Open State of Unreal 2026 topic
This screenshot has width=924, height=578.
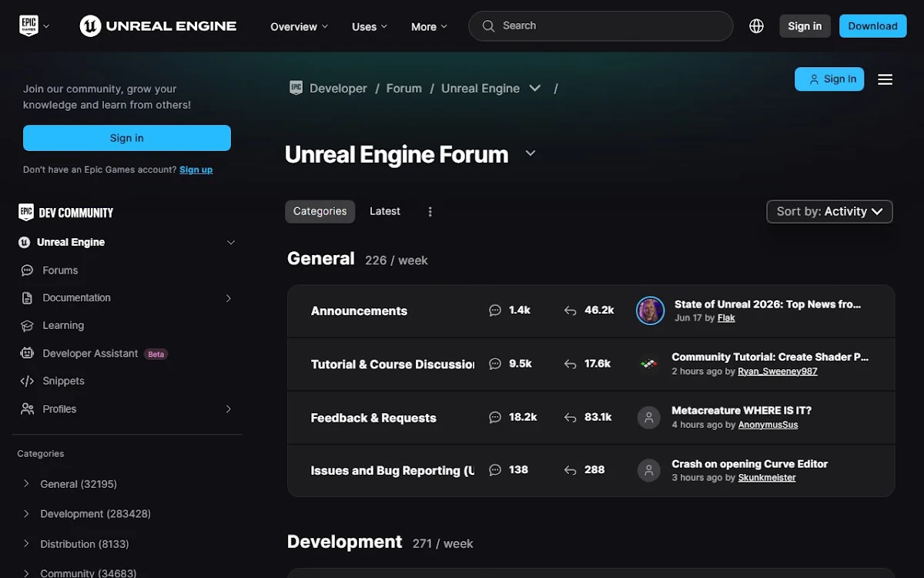pos(768,304)
